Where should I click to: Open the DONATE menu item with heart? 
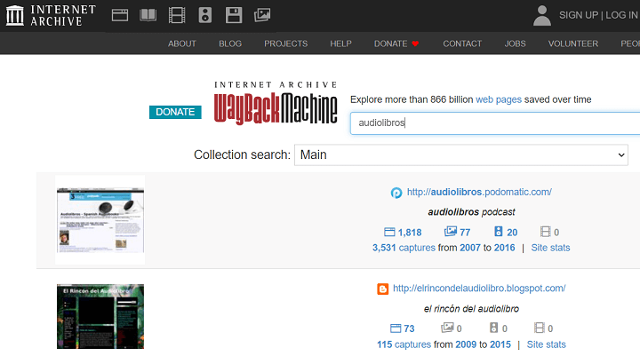[396, 44]
